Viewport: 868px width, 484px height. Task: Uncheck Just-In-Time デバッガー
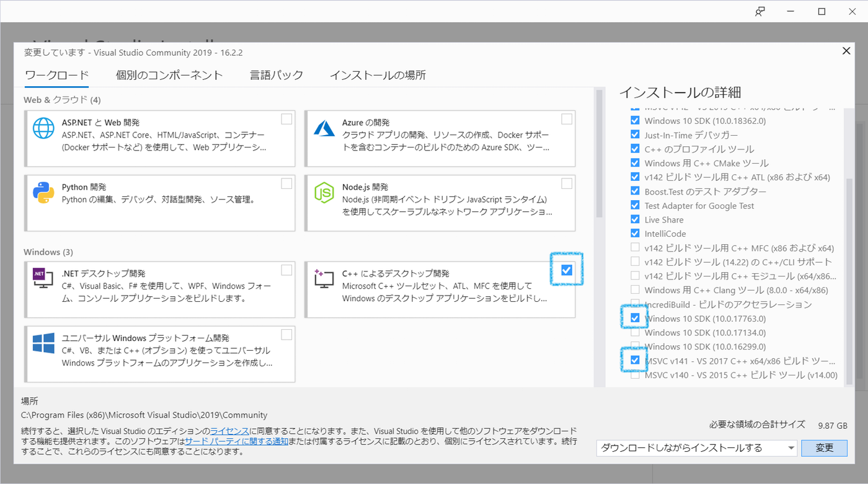coord(635,134)
